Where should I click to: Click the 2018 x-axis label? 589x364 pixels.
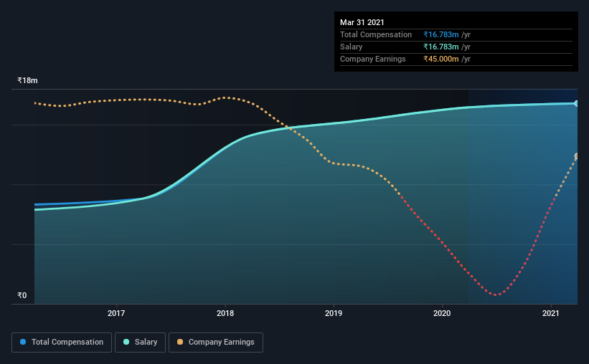tap(225, 313)
